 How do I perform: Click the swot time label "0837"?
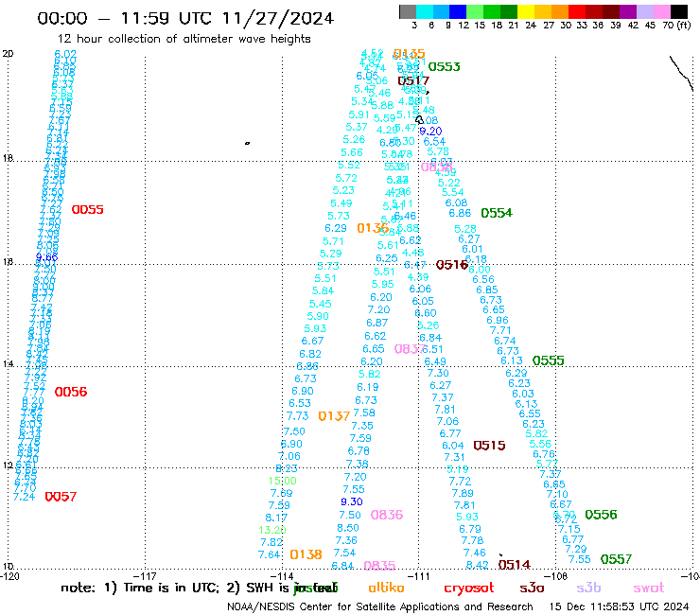(410, 349)
